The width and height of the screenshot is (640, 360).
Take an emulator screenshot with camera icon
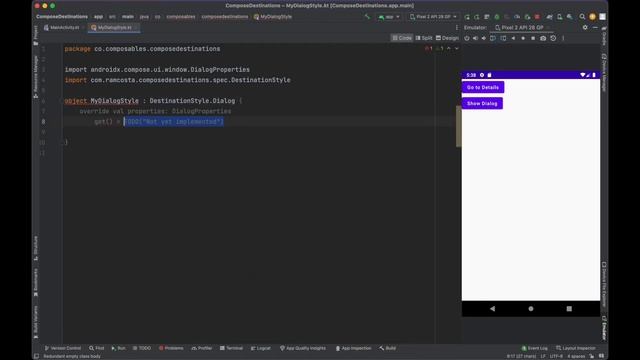543,38
